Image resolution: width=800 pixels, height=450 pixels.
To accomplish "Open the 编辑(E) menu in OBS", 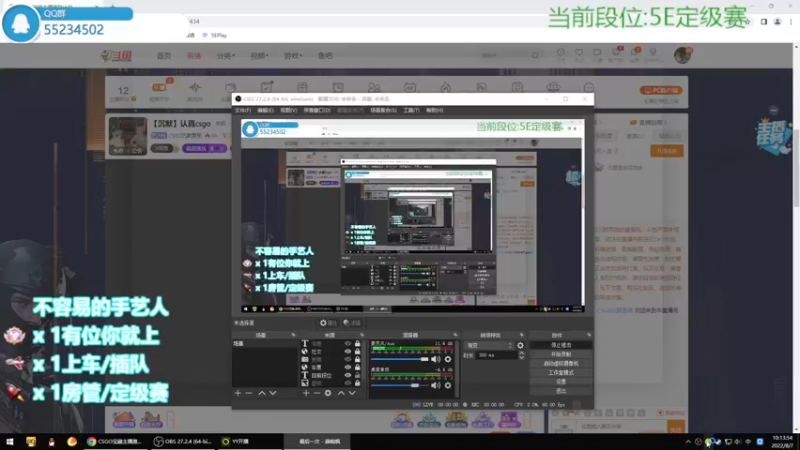I will [265, 110].
